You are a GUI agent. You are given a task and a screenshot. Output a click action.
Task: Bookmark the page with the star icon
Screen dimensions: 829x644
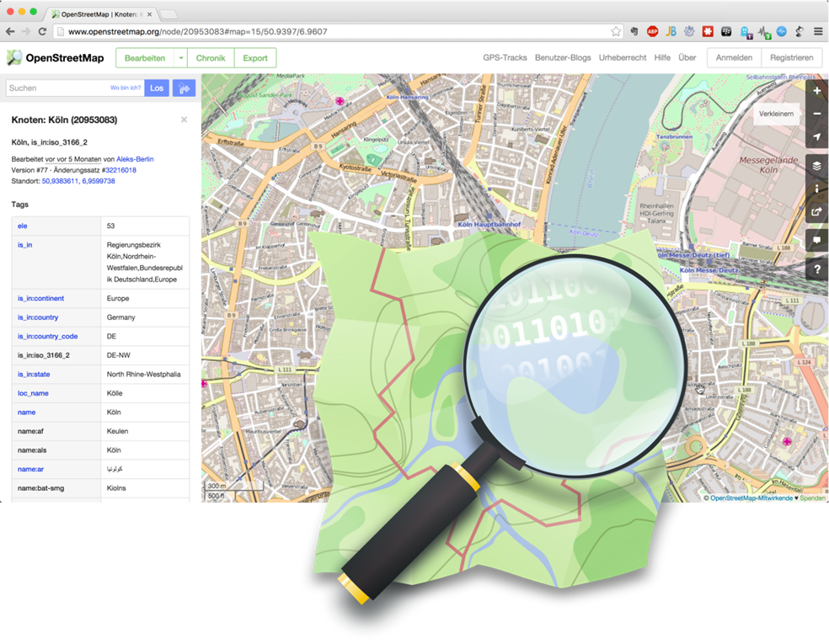[616, 32]
